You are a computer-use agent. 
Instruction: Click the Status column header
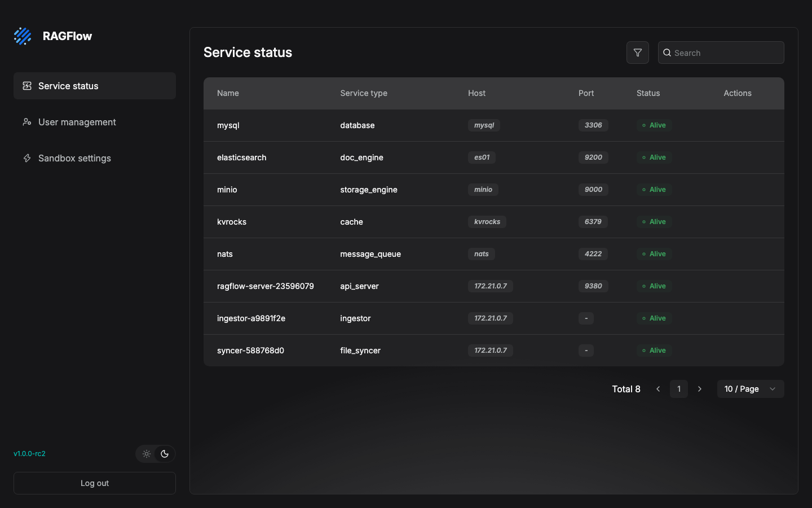click(648, 93)
